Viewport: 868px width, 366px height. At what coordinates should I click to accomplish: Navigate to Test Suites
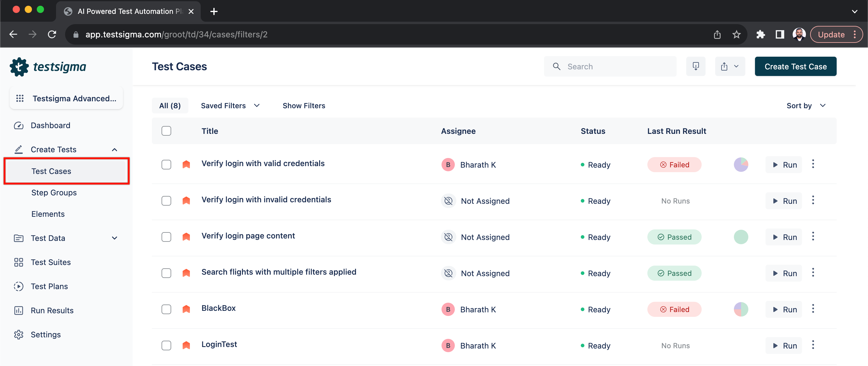pyautogui.click(x=51, y=262)
